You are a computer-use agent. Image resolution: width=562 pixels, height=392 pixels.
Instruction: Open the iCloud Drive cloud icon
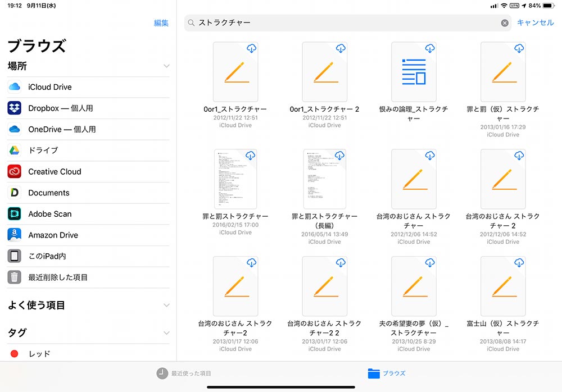(x=15, y=86)
